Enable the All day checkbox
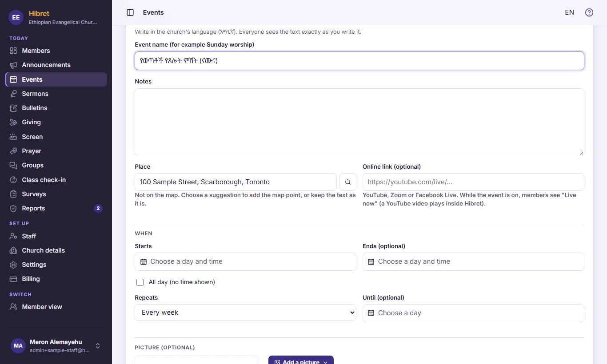 (140, 282)
